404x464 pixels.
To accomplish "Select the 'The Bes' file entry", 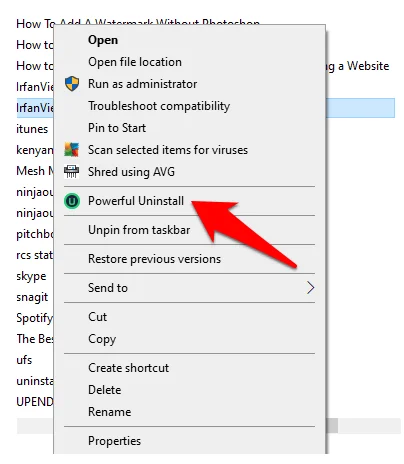I will (x=35, y=339).
